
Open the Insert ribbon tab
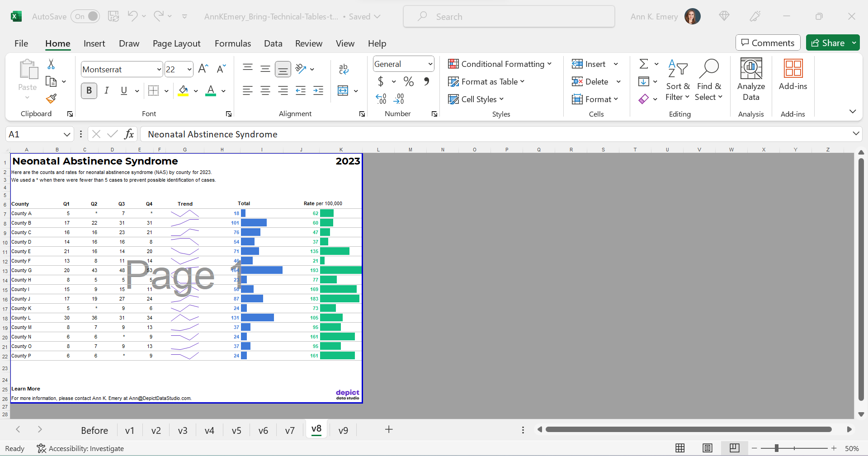[x=94, y=43]
